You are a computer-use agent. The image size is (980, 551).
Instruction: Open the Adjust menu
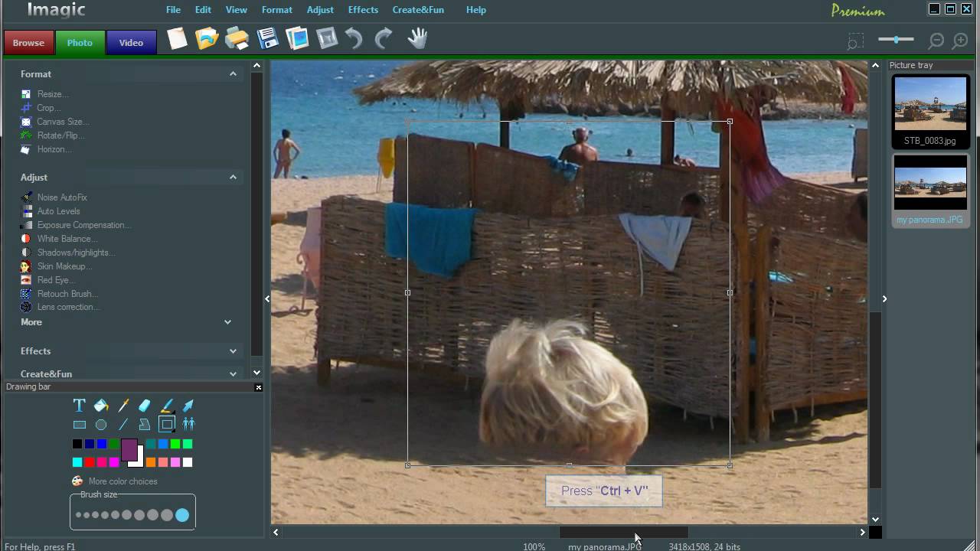tap(320, 9)
